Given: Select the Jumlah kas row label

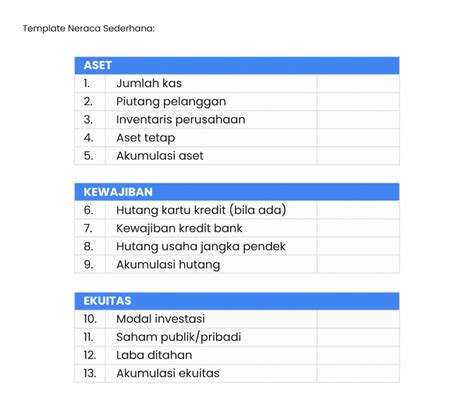Looking at the screenshot, I should point(149,83).
